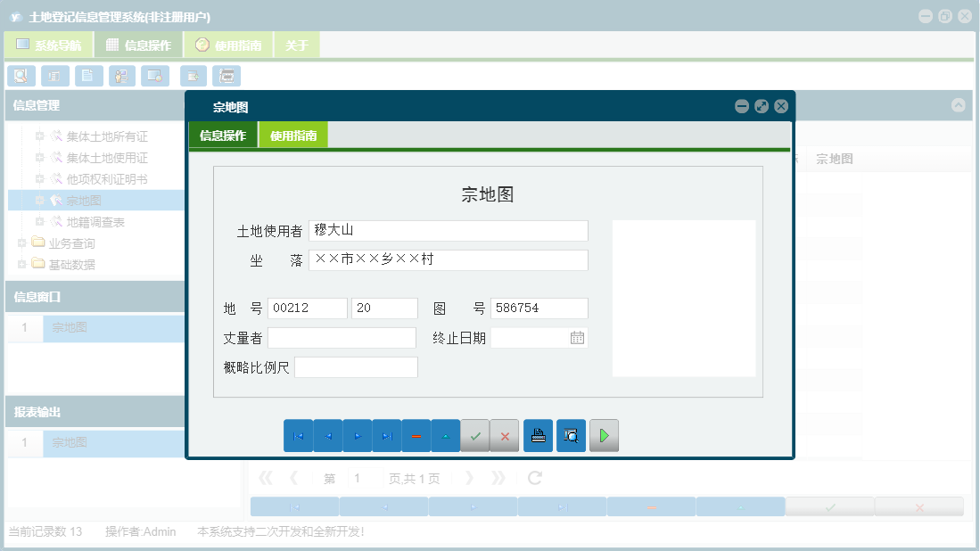The image size is (980, 551).
Task: Select 宗地图 entry in 报表输出 list
Action: (70, 442)
